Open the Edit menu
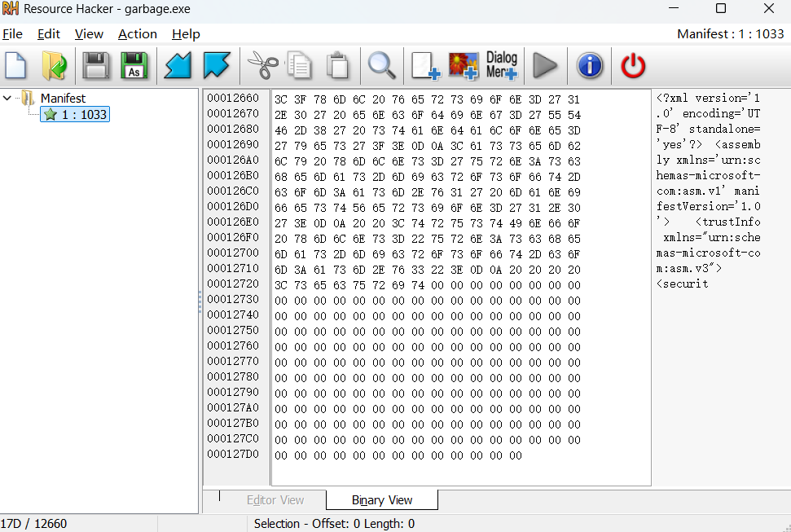 click(48, 34)
